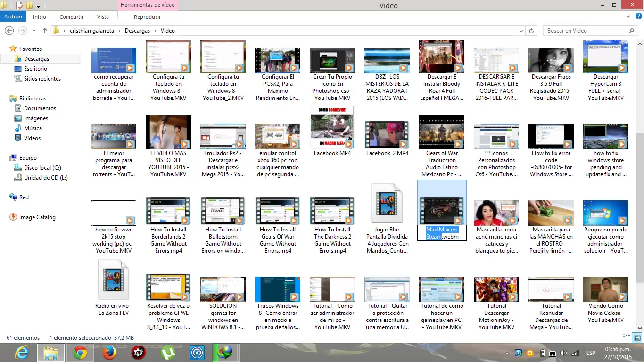Viewport: 644px width, 362px height.
Task: Select Jugar Blur Pantalla Dividida file
Action: [387, 219]
